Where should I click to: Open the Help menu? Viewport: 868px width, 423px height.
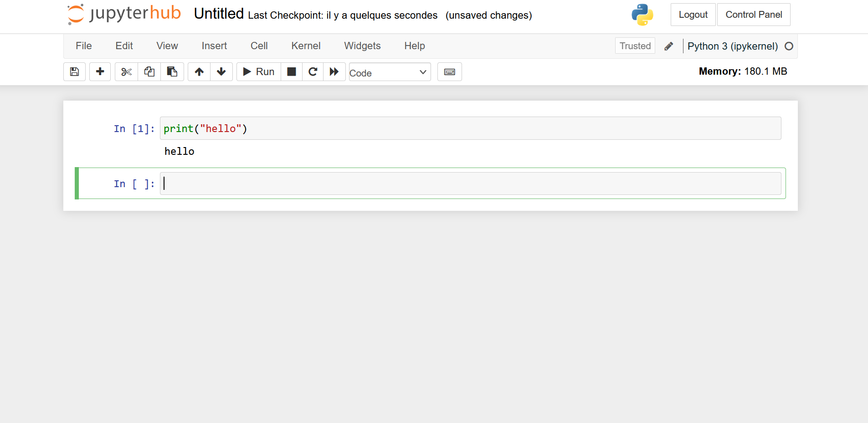point(415,46)
